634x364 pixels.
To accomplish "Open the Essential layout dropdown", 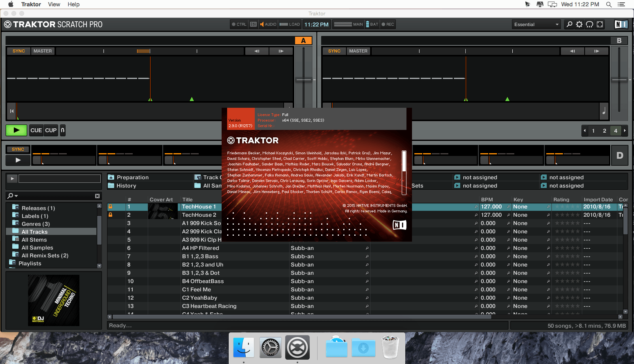I will coord(536,24).
